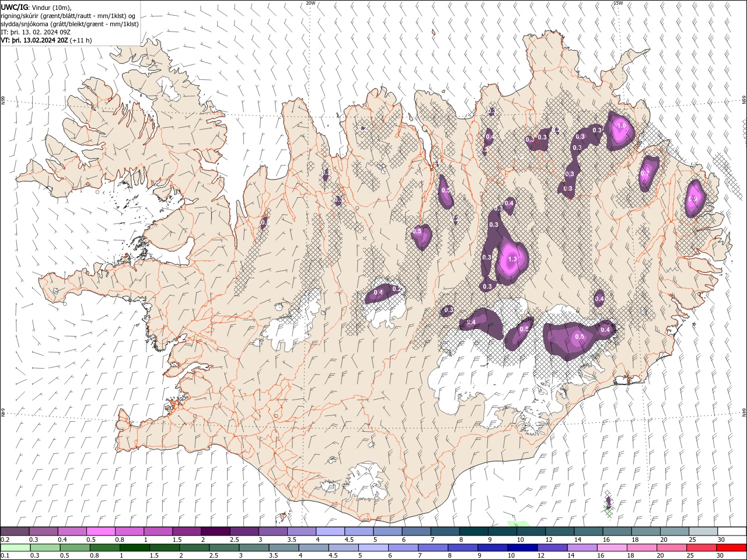
Task: Click the UWC/IG title in the header
Action: click(x=15, y=7)
